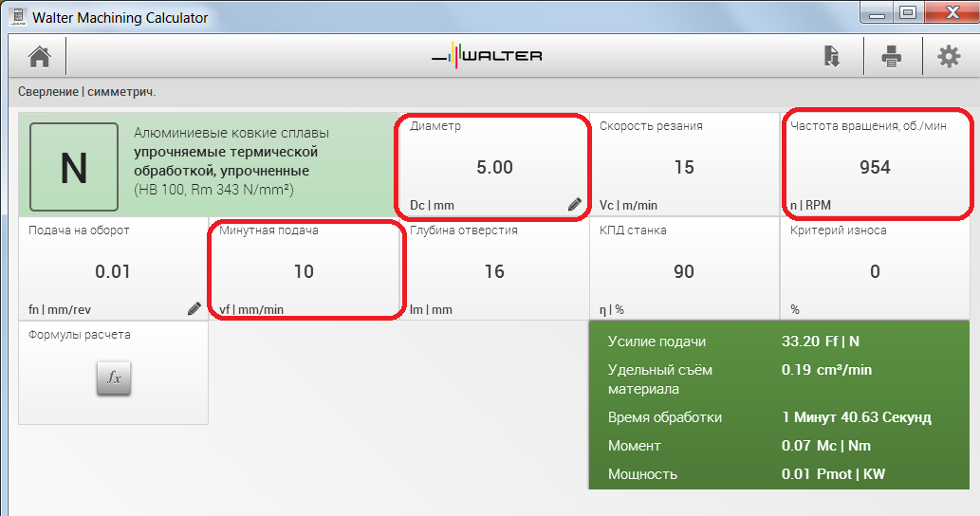Select the Минутная подача value 10

point(304,271)
